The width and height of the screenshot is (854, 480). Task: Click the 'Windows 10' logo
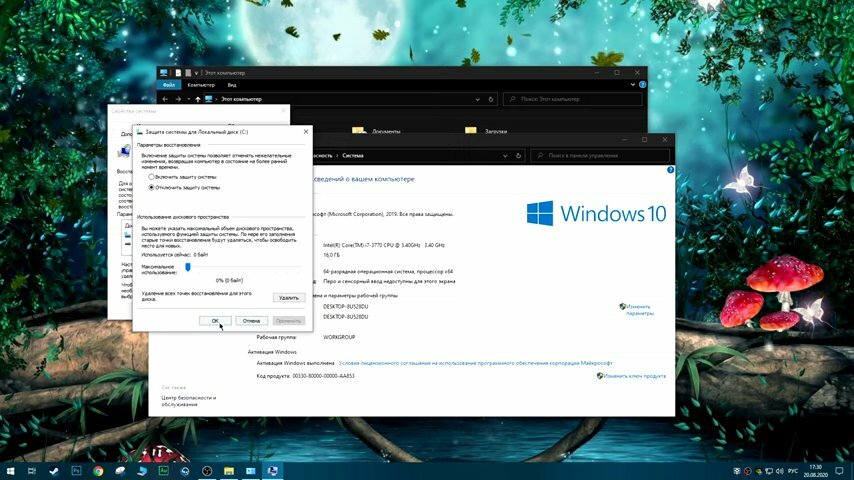pyautogui.click(x=596, y=214)
